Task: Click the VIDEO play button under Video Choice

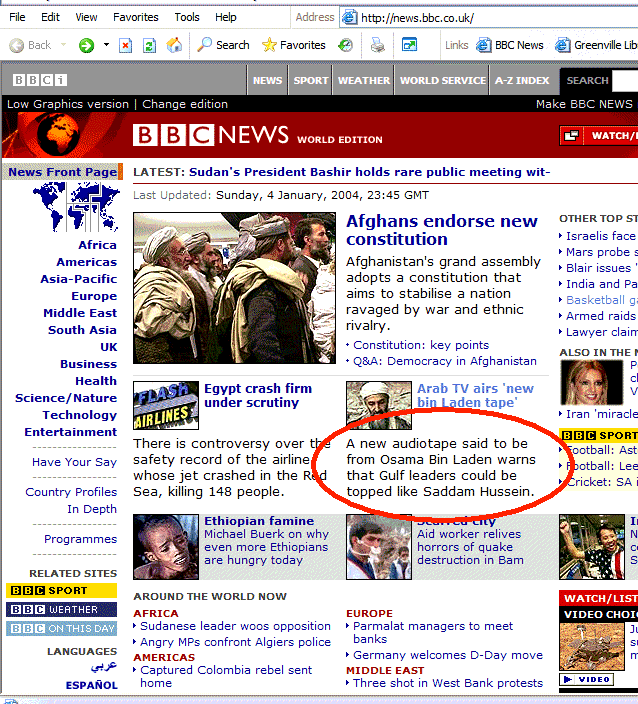Action: coord(586,679)
